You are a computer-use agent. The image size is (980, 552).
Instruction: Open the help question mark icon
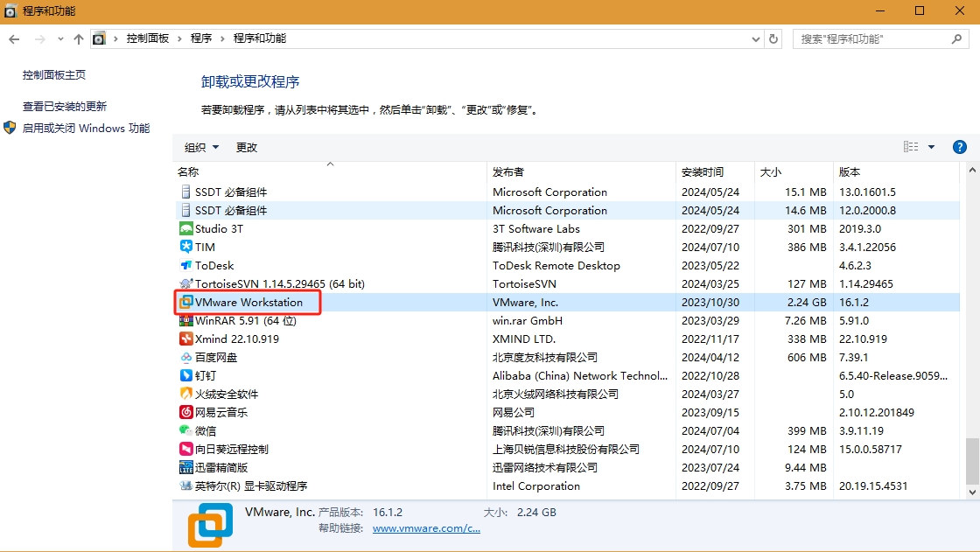[959, 147]
